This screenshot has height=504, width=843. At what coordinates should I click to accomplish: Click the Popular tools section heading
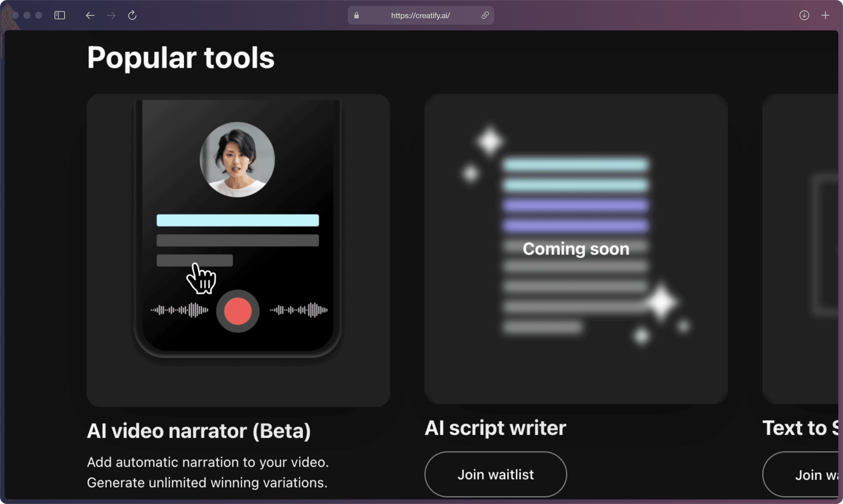(x=180, y=56)
